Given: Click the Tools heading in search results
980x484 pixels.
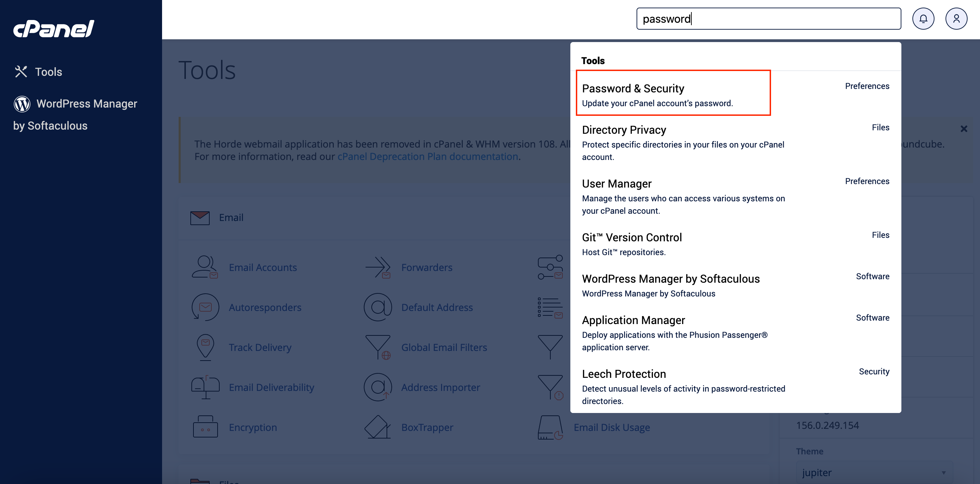Looking at the screenshot, I should tap(593, 60).
